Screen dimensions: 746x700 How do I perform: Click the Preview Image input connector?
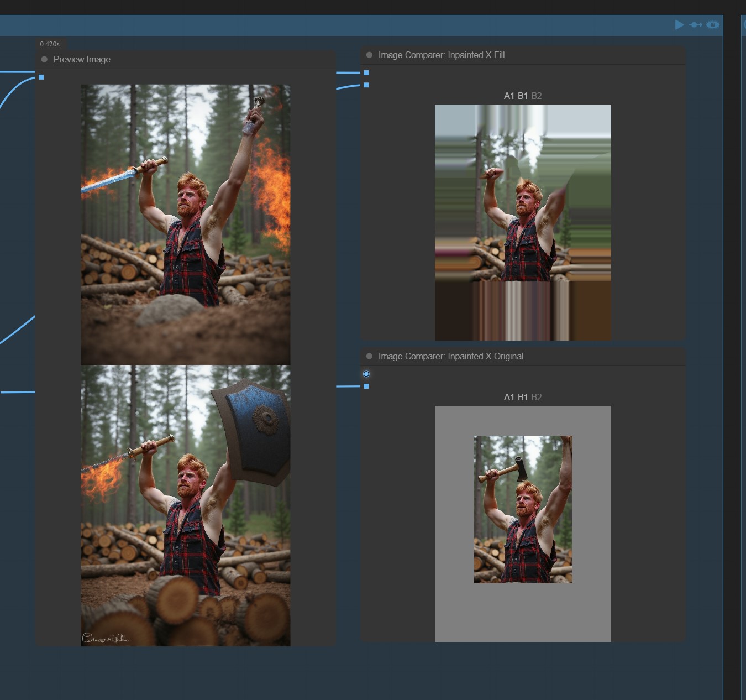click(41, 77)
